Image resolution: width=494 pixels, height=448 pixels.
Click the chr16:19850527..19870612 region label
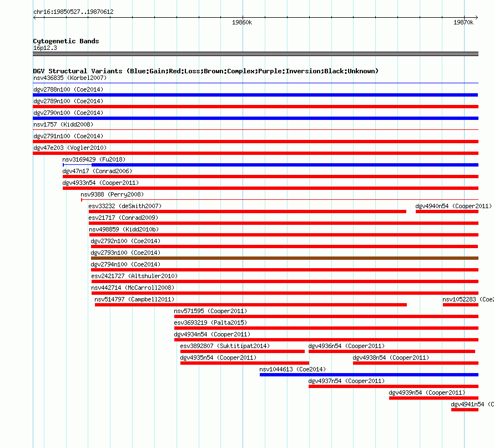point(73,12)
